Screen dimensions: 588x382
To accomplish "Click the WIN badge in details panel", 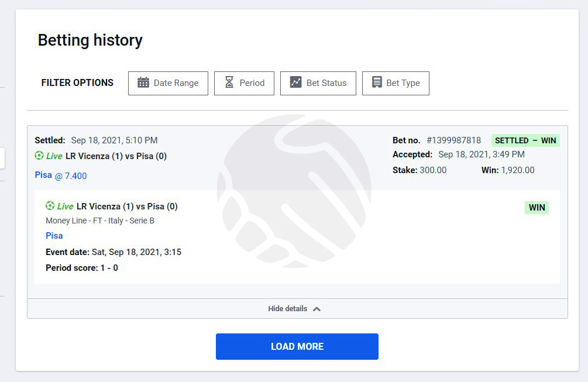I will 537,207.
